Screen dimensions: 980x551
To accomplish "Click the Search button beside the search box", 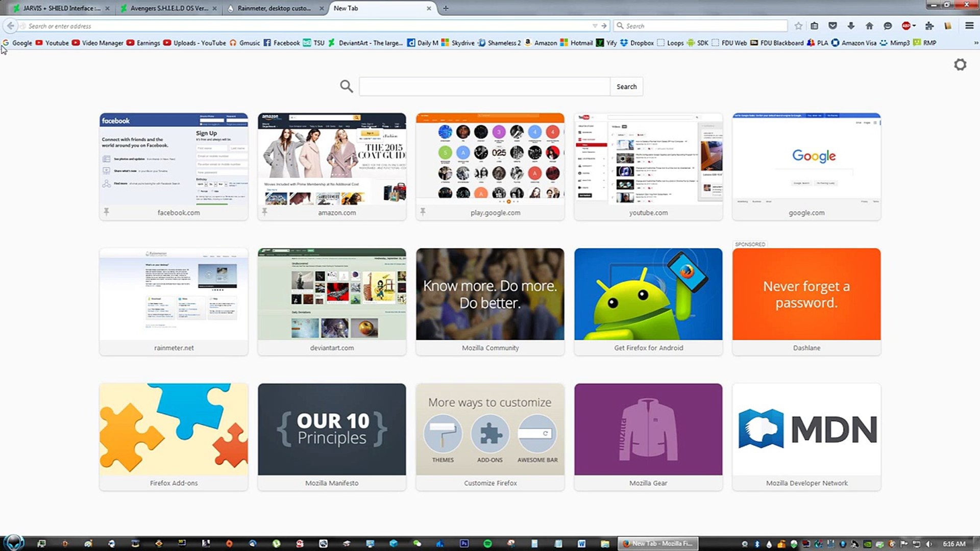I will point(626,87).
